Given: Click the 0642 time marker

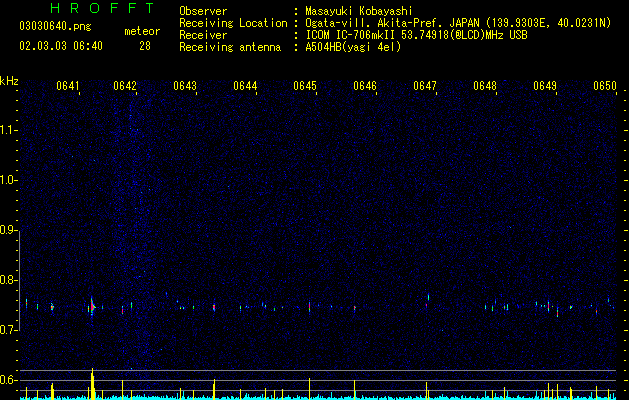Looking at the screenshot, I should click(125, 86).
